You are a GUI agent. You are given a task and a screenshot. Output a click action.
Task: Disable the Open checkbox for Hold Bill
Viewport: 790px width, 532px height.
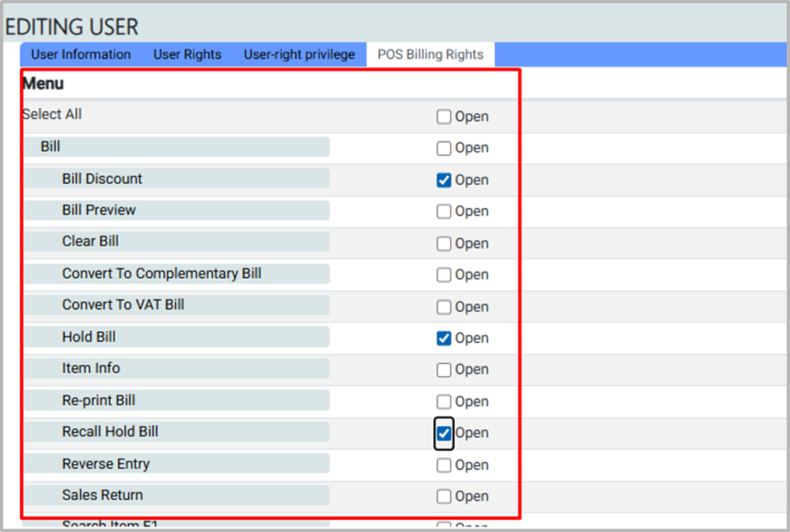[444, 338]
